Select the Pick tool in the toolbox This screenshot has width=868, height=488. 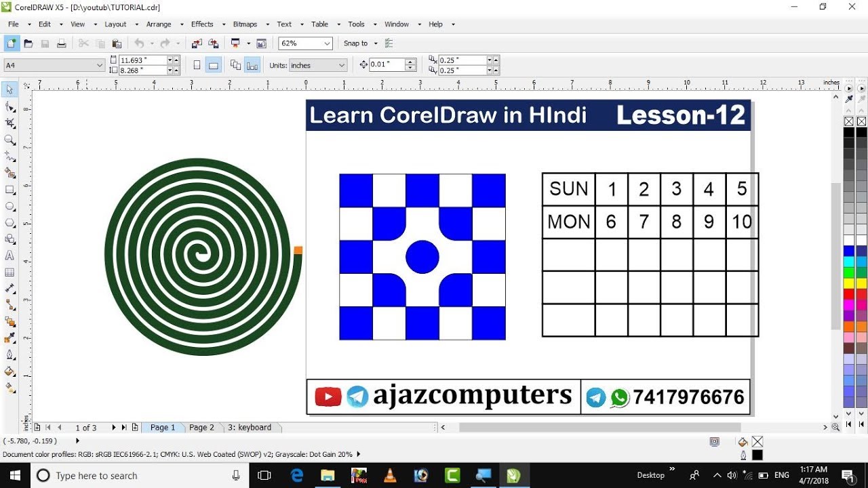[9, 89]
